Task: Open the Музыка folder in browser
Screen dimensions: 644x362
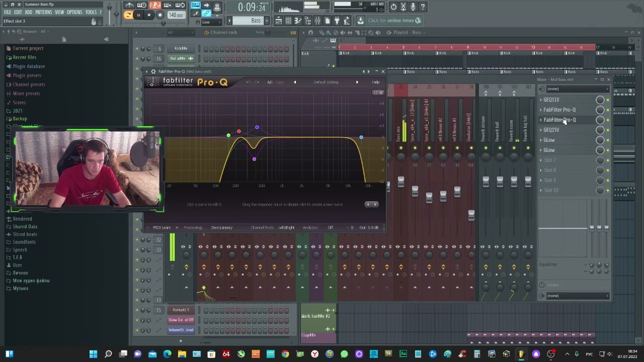Action: (x=20, y=288)
